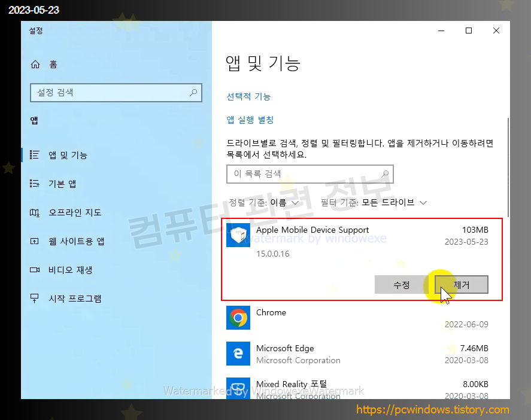
Task: Click the Microsoft Edge app icon
Action: (238, 354)
